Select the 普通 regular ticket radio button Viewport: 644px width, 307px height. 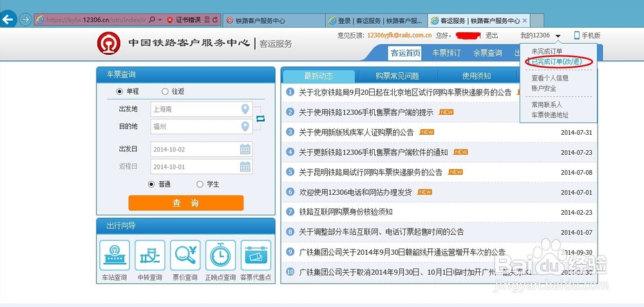tap(151, 184)
